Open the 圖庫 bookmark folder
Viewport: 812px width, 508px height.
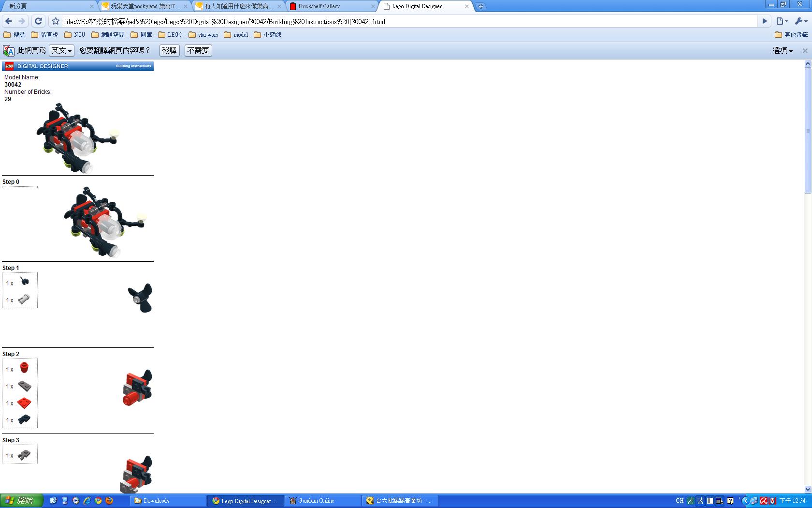(141, 35)
